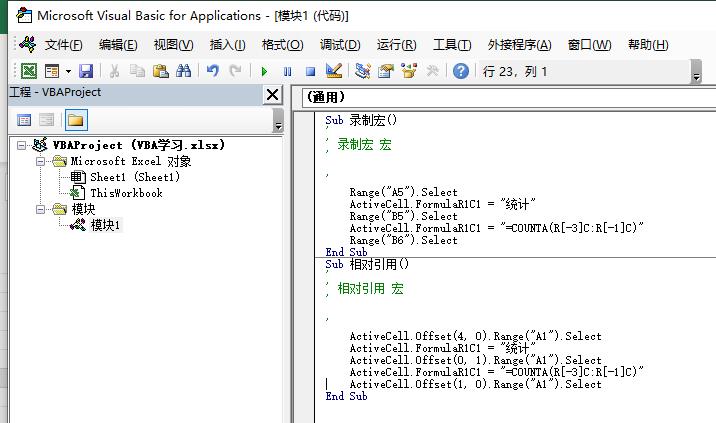Click the Break pause icon
The width and height of the screenshot is (716, 423).
point(287,71)
